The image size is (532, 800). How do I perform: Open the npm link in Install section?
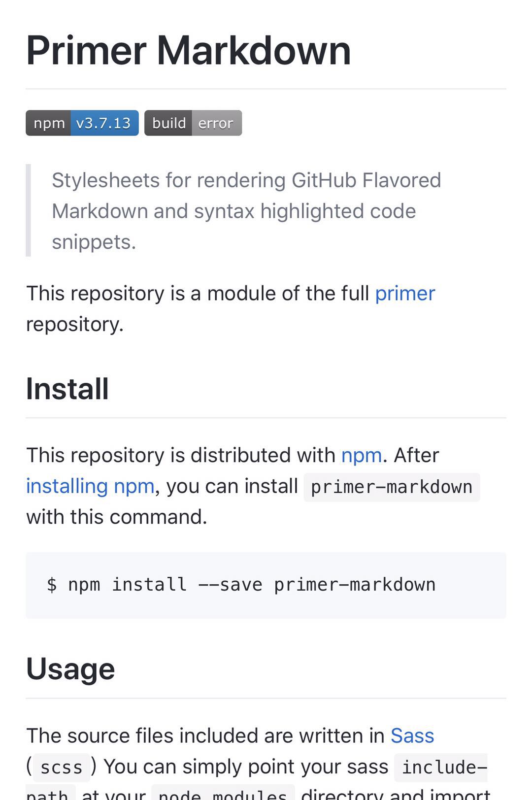[x=362, y=455]
